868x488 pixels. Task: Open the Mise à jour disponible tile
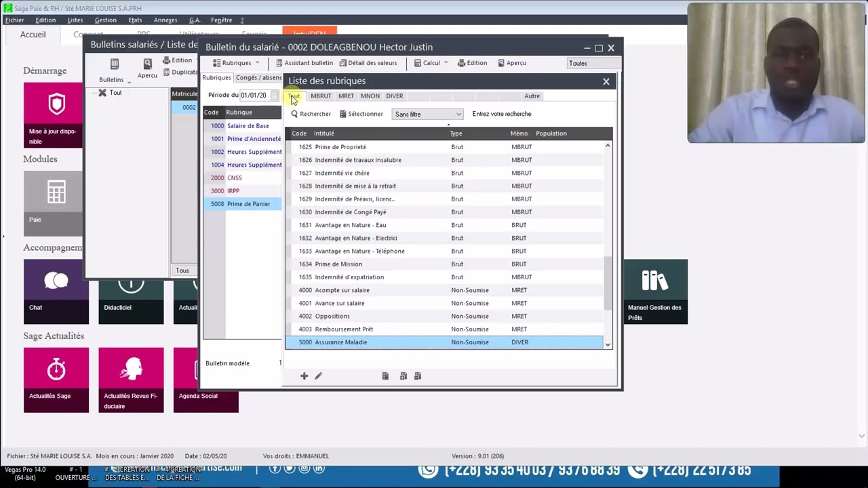[54, 115]
